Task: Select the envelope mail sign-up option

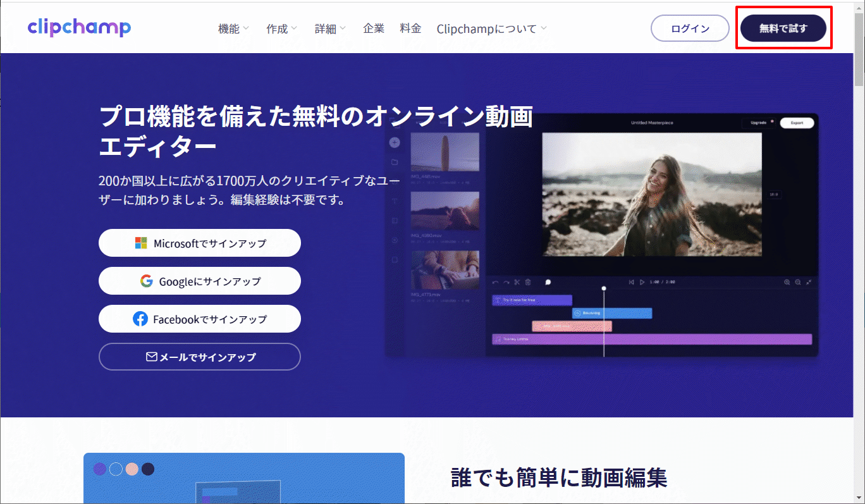Action: click(x=199, y=357)
